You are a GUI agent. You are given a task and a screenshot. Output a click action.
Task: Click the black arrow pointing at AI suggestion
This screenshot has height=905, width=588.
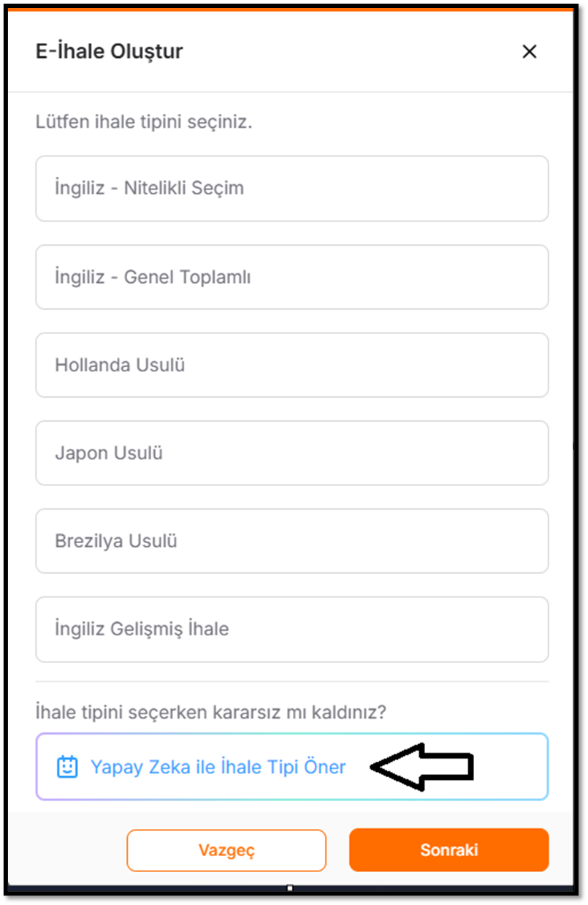[x=422, y=767]
